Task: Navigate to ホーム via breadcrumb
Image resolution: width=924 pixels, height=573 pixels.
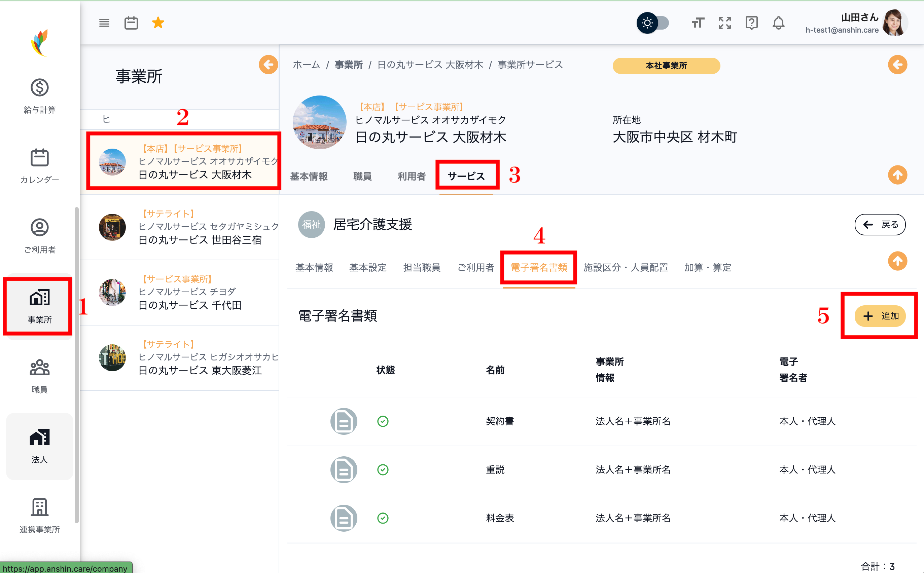Action: point(306,65)
